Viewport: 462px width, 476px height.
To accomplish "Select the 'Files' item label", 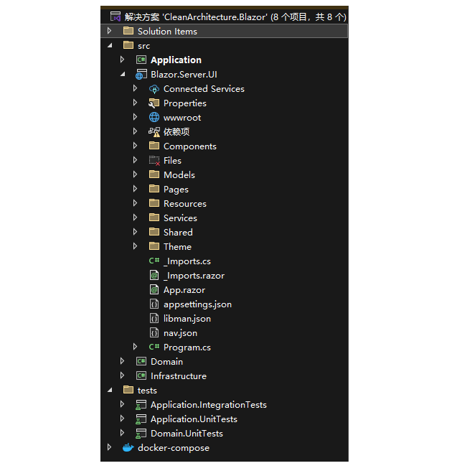I will (x=172, y=161).
